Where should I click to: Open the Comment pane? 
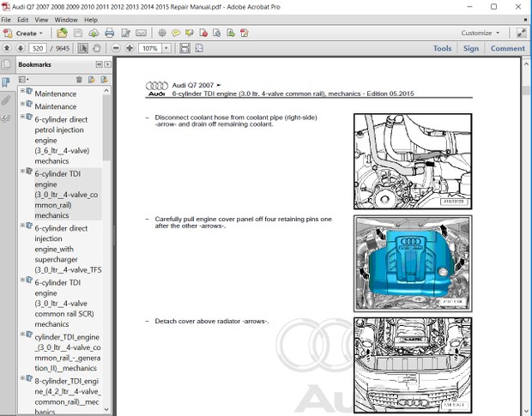(x=508, y=49)
